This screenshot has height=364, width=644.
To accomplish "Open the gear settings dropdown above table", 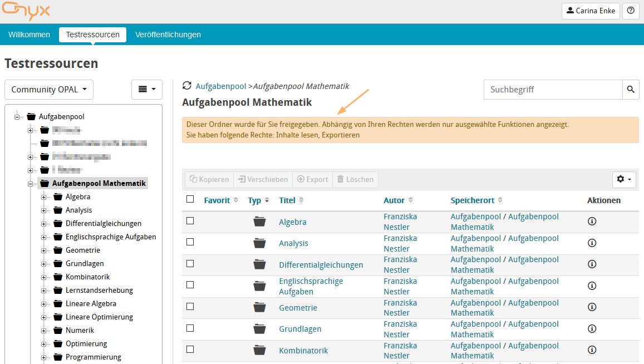I will 624,179.
